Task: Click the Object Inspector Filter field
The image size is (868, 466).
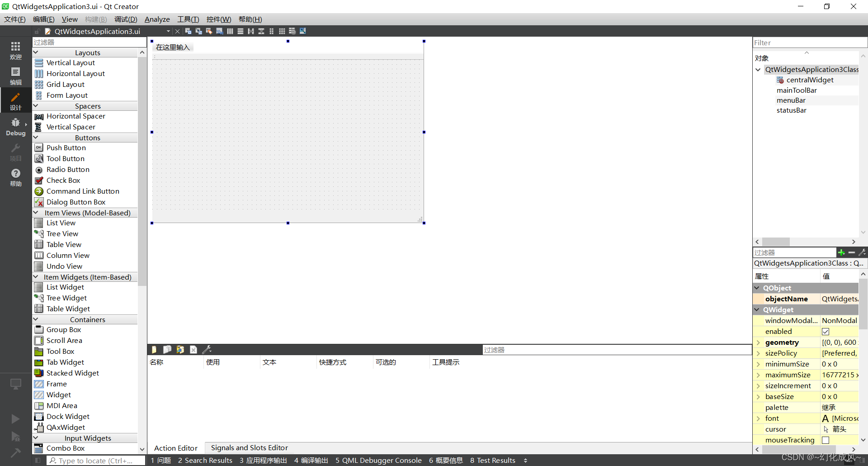Action: point(810,43)
